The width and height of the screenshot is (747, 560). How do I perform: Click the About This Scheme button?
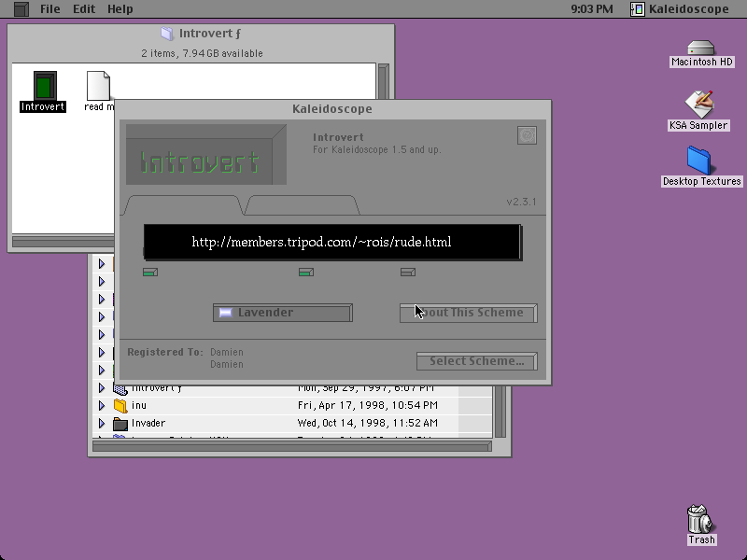(469, 313)
